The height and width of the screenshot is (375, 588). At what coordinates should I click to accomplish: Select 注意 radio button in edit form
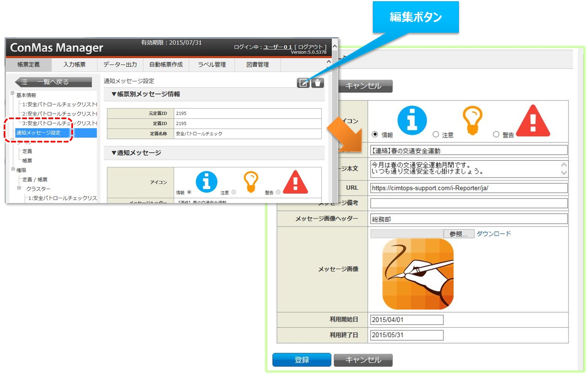coord(436,134)
